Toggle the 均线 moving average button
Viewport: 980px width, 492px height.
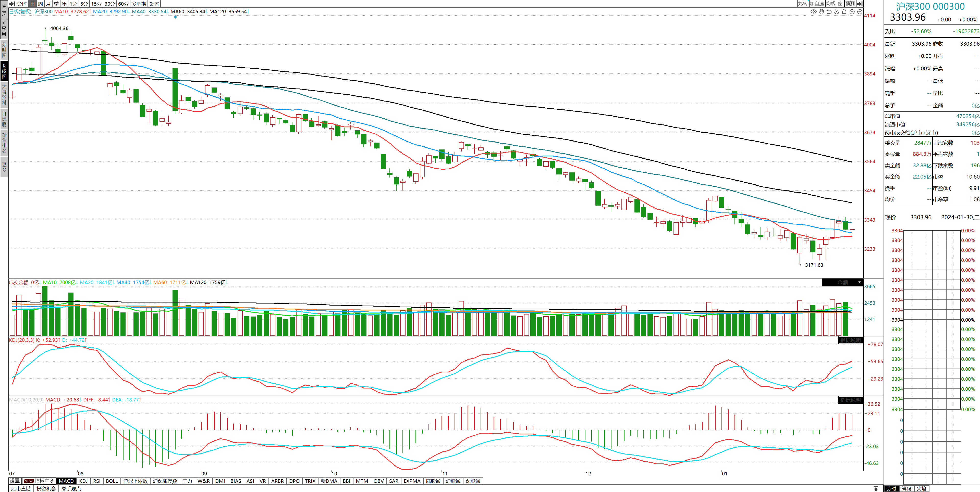tap(831, 3)
